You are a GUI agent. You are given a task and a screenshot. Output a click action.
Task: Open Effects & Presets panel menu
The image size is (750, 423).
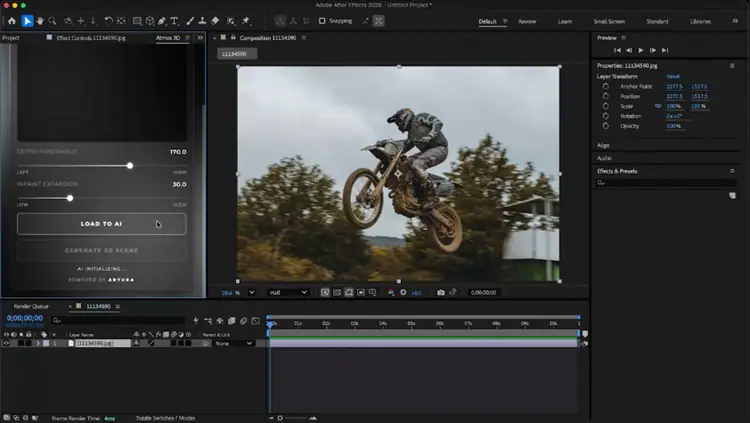(732, 171)
